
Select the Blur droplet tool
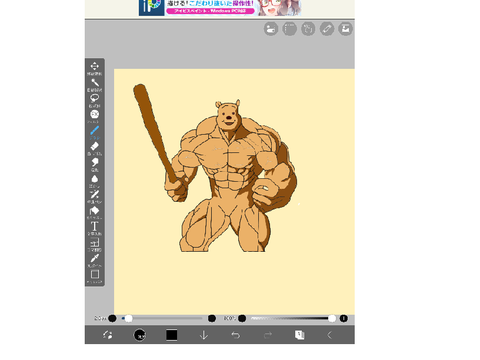pos(95,179)
